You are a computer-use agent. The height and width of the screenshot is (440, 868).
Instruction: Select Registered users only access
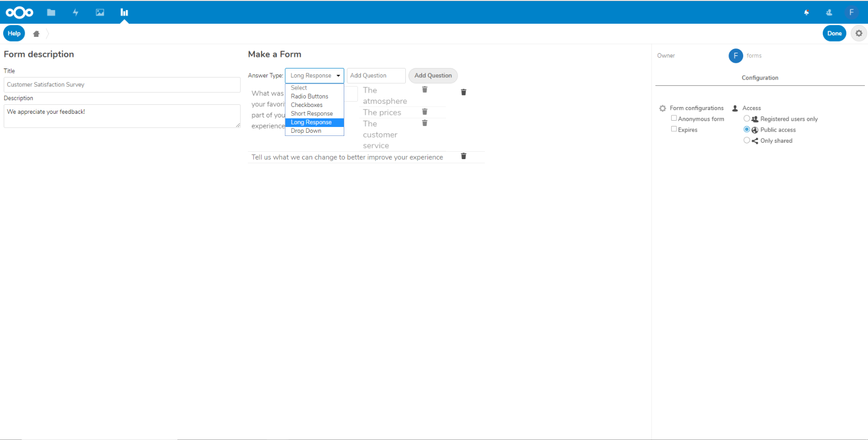pos(746,119)
